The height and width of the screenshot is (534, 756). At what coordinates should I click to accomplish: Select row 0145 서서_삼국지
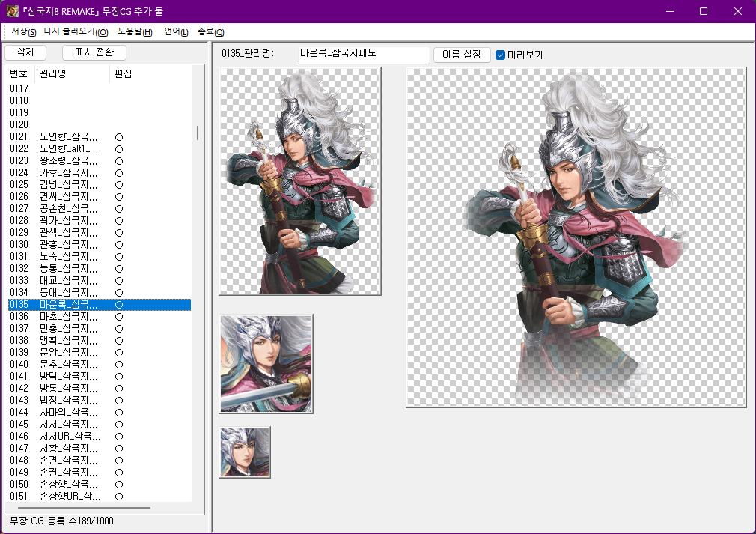[x=100, y=424]
